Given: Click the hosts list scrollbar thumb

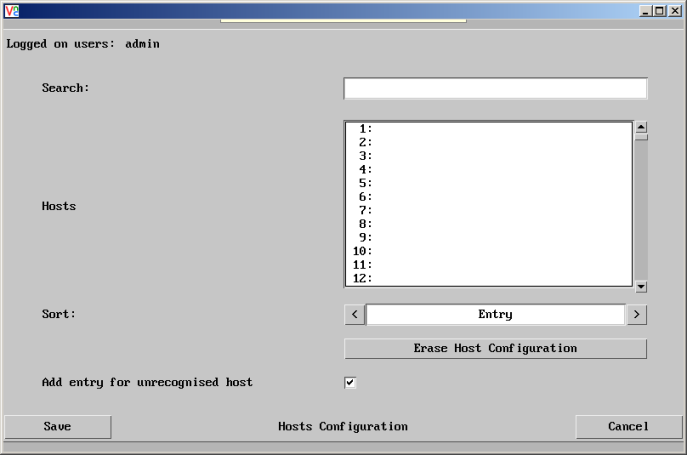Looking at the screenshot, I should tap(641, 137).
